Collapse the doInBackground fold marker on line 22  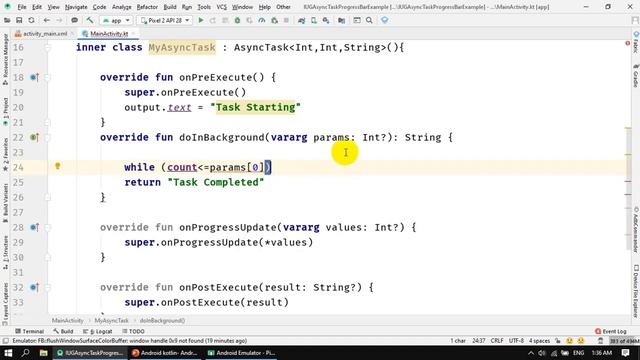click(x=47, y=137)
